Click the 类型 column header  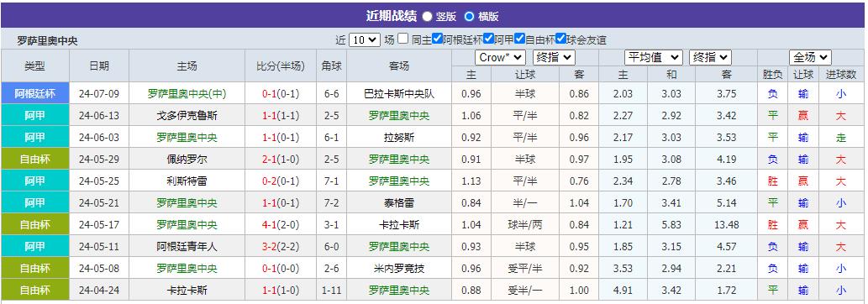(35, 66)
